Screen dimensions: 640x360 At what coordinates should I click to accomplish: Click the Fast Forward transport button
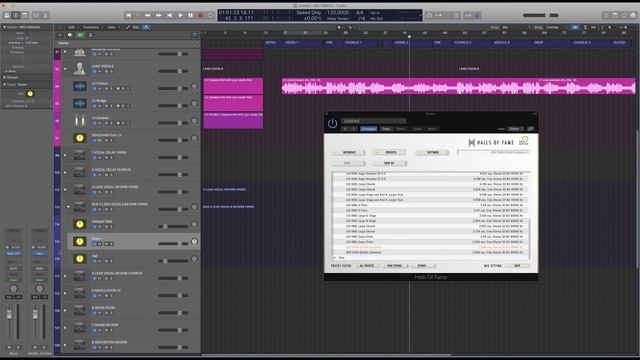(158, 16)
